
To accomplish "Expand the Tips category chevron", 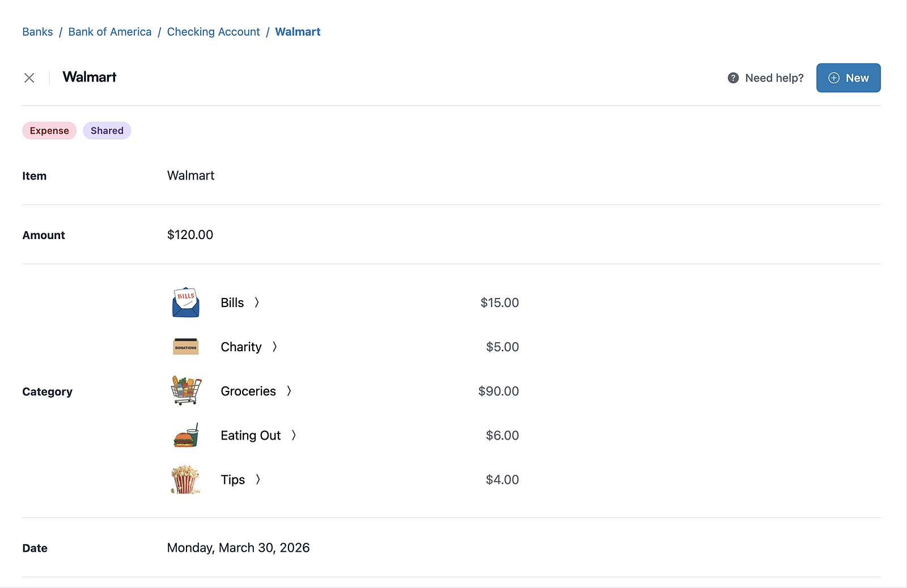I will pyautogui.click(x=258, y=479).
